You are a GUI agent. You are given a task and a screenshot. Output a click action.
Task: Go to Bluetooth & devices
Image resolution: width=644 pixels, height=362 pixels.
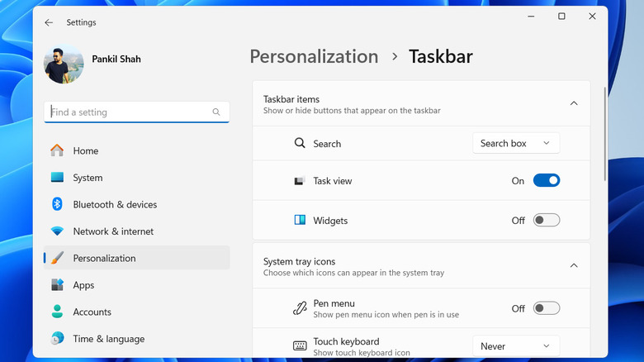tap(136, 204)
